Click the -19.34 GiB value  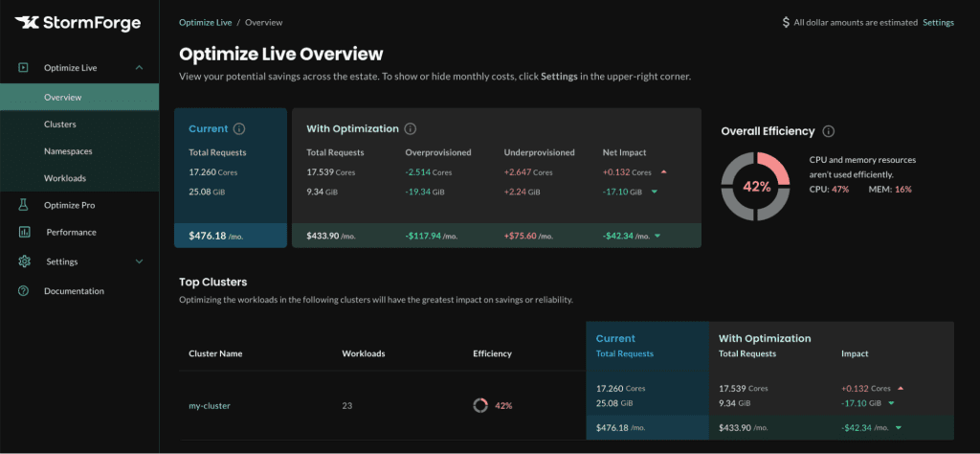point(426,192)
